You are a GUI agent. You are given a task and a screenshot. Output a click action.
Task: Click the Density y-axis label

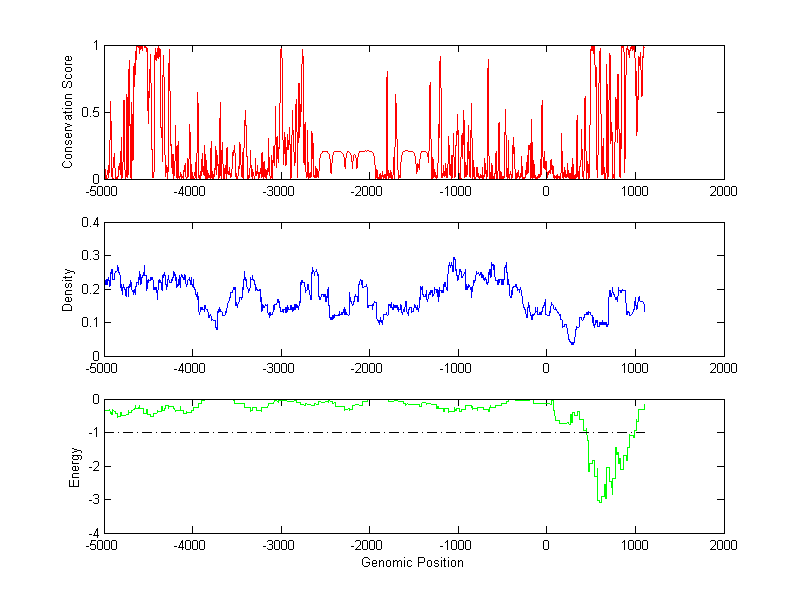pyautogui.click(x=68, y=289)
